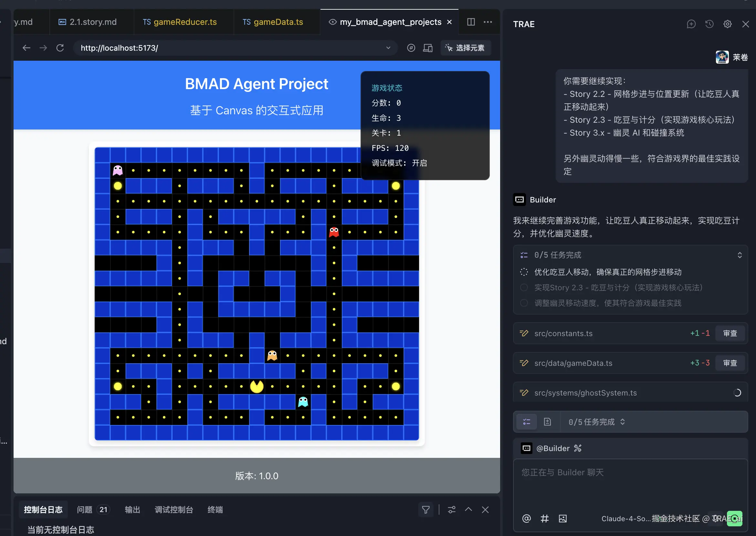The image size is (756, 536).
Task: Toggle the ghost speed adjustment task circle
Action: tap(524, 303)
